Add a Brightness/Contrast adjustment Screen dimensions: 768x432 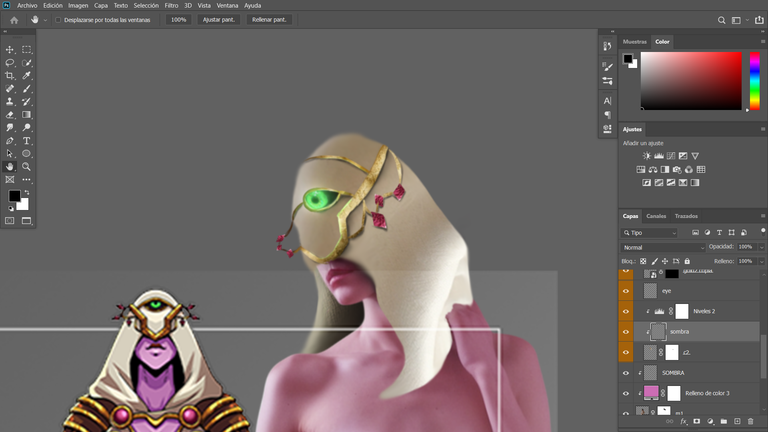pyautogui.click(x=647, y=156)
